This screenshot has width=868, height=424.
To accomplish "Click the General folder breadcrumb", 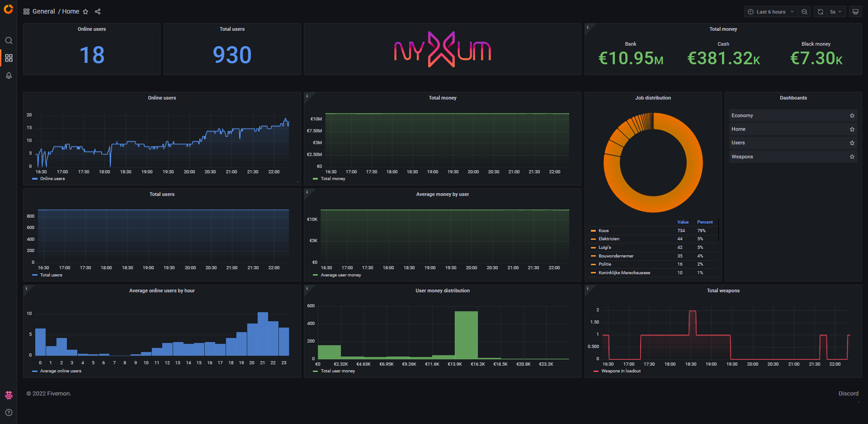I will [43, 12].
